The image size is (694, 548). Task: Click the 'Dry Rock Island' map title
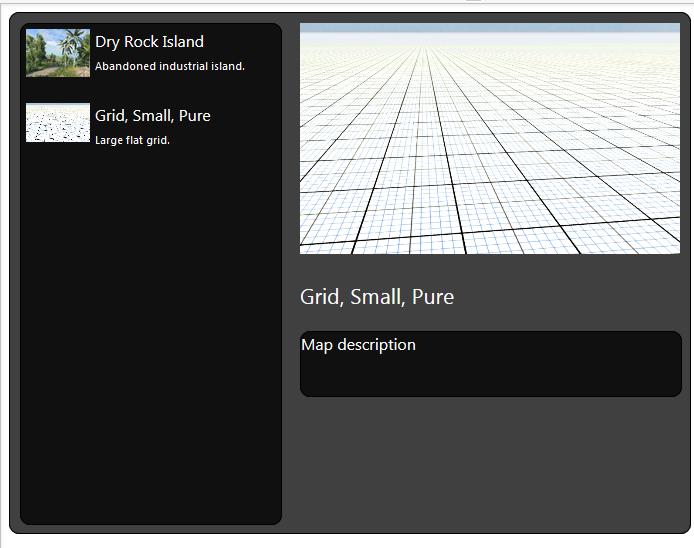150,42
